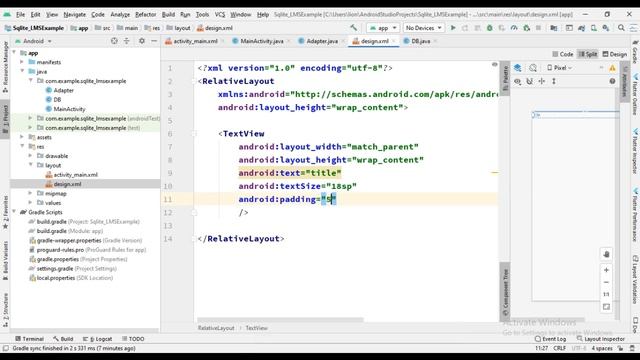Click the project view scroll-from-source target icon
Screen dimensions: 640x360
114,41
